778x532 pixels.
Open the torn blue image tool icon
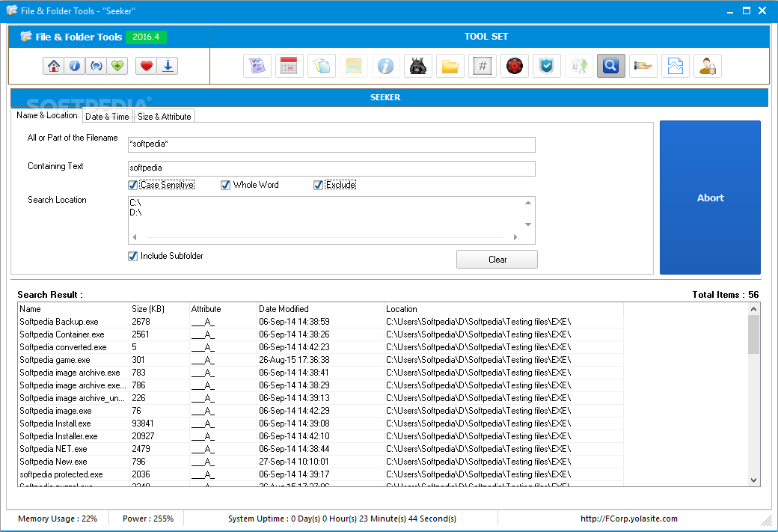coord(676,66)
